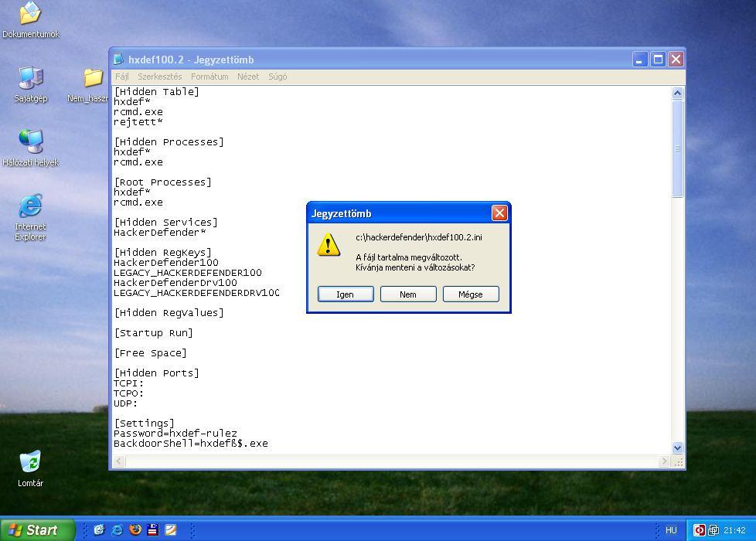Click the [Hidden RegKeys] line
The height and width of the screenshot is (541, 756).
pyautogui.click(x=162, y=253)
